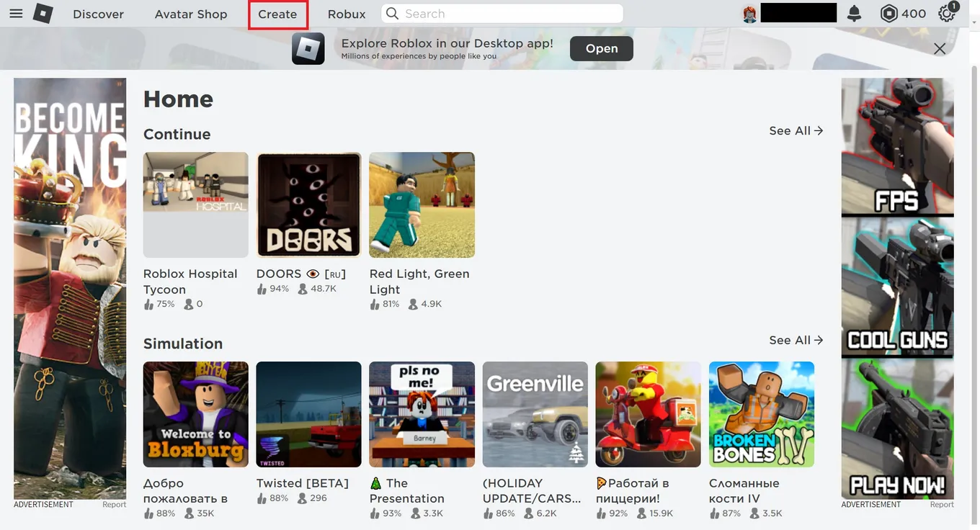Expand See All for Continue section

point(796,130)
